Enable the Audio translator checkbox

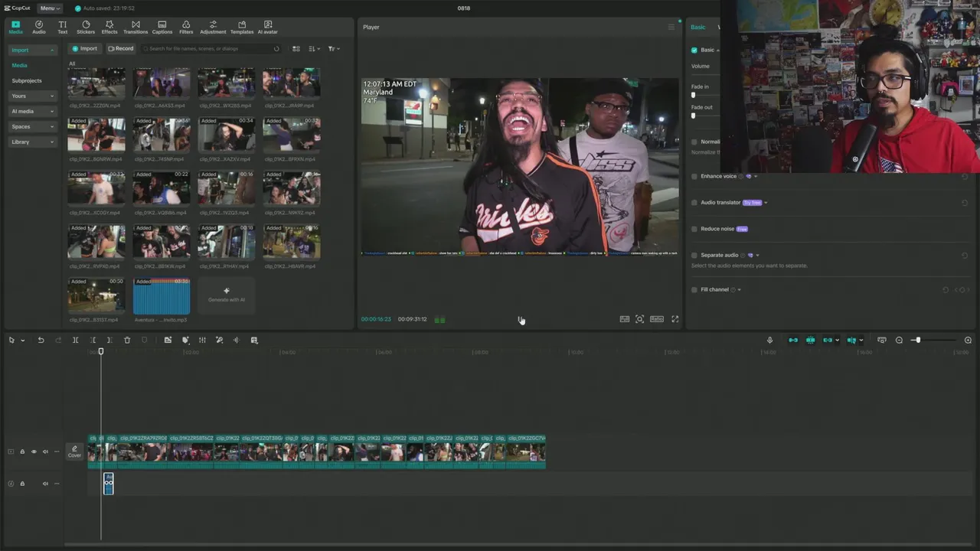[x=694, y=202]
